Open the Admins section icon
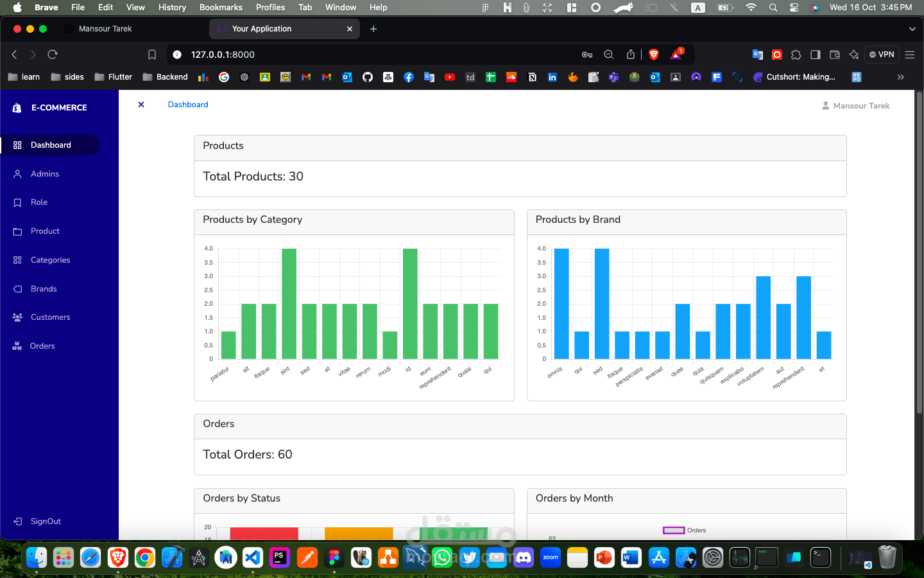The width and height of the screenshot is (924, 578). point(17,173)
